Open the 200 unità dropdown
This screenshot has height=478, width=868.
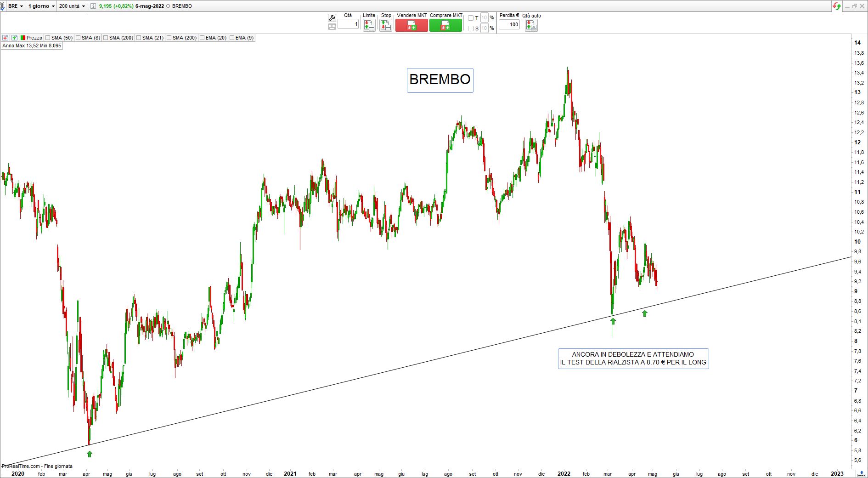pyautogui.click(x=72, y=6)
